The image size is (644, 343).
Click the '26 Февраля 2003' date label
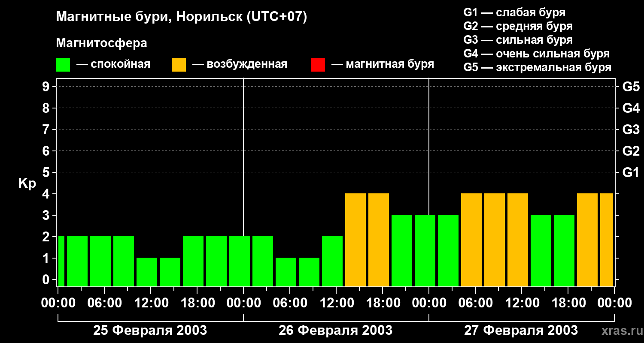click(336, 331)
